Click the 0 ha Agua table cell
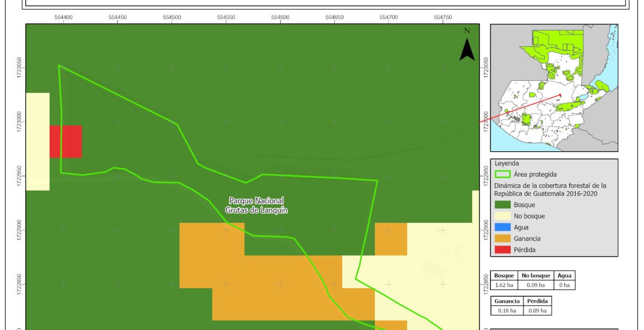The height and width of the screenshot is (330, 644). click(x=564, y=285)
